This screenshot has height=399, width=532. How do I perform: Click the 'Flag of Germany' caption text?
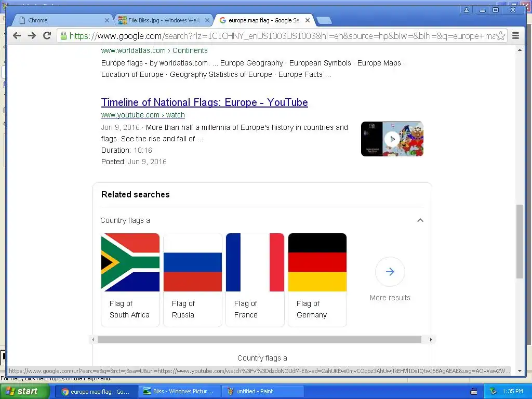point(312,309)
